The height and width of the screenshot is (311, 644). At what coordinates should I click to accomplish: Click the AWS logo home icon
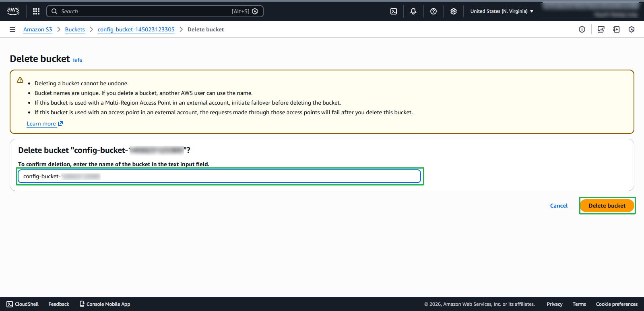(x=13, y=11)
